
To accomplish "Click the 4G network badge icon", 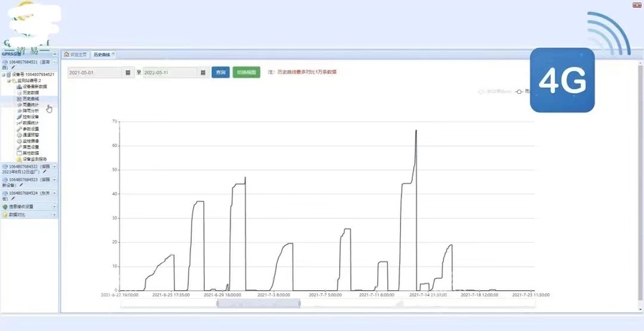I will coord(562,80).
